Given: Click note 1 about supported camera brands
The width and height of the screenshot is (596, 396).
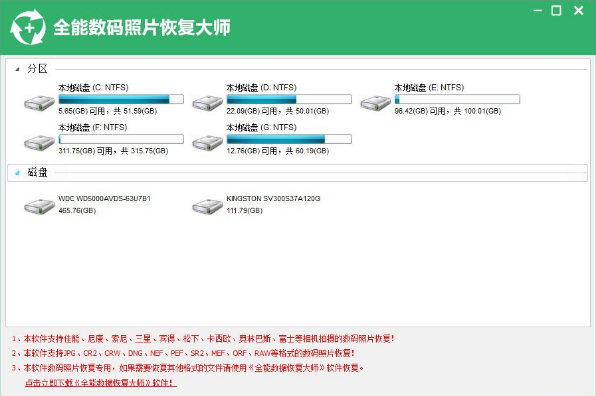Looking at the screenshot, I should tap(203, 339).
